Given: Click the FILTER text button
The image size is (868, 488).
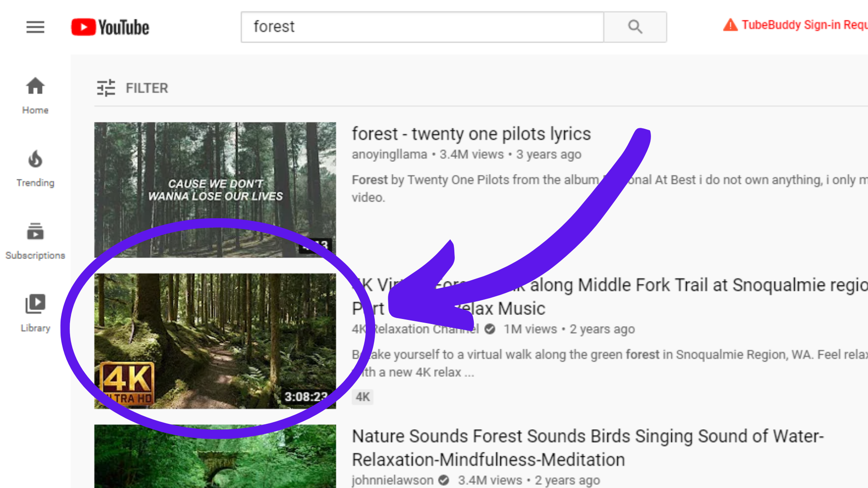Looking at the screenshot, I should click(x=147, y=88).
